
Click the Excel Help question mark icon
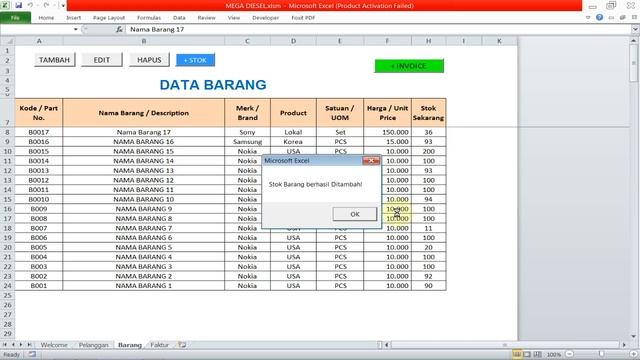tap(599, 18)
